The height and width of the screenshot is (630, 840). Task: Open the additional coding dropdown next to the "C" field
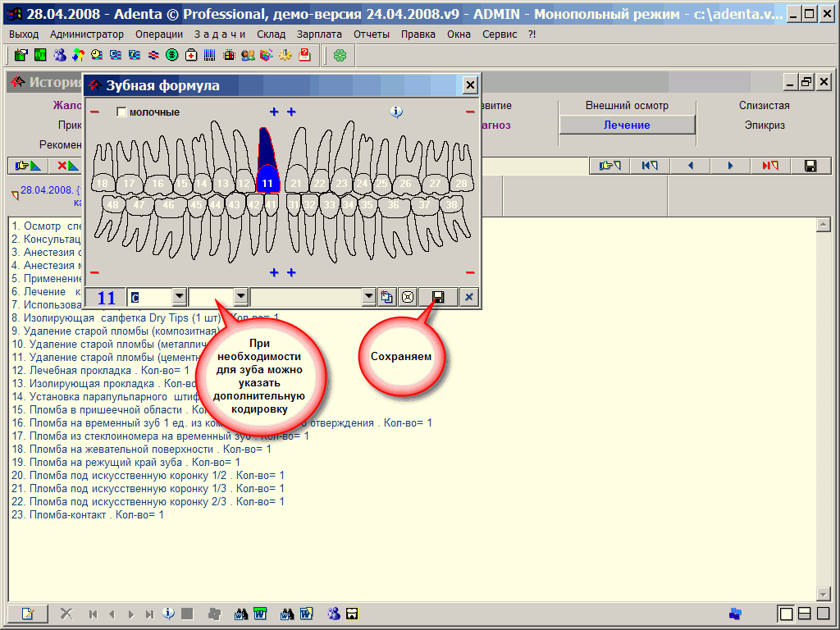point(241,297)
